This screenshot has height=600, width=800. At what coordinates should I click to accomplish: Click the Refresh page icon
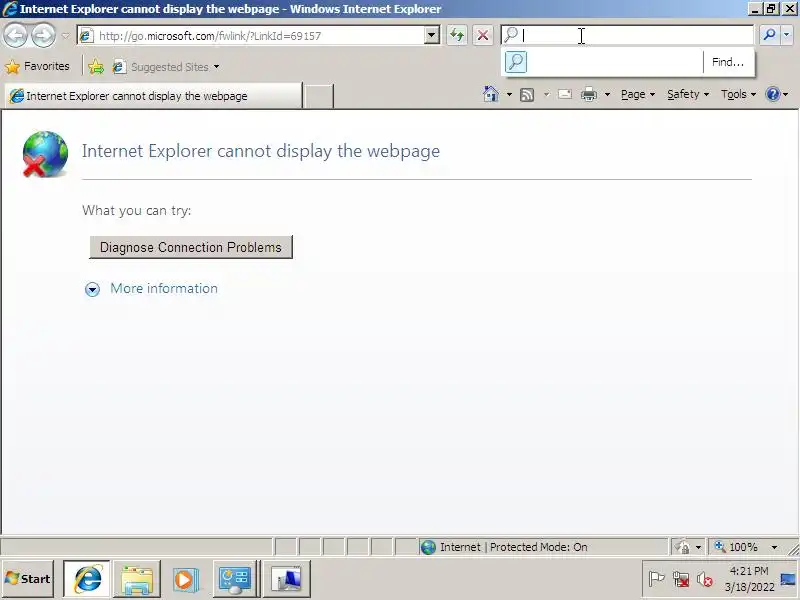click(x=457, y=36)
